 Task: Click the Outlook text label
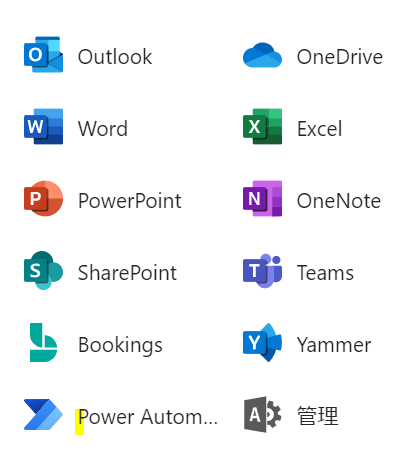(x=115, y=57)
